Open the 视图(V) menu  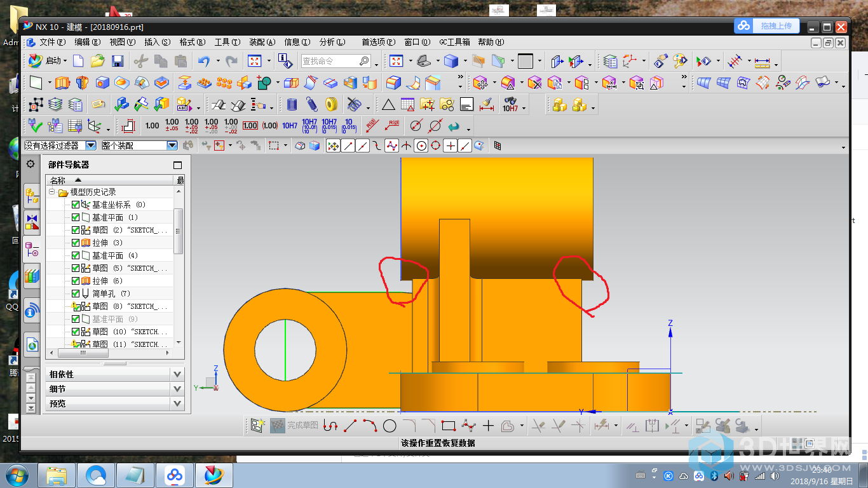(x=123, y=42)
